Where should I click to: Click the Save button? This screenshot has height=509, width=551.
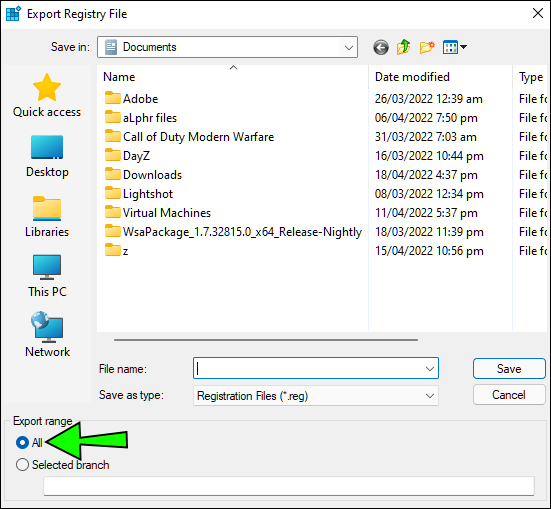509,369
